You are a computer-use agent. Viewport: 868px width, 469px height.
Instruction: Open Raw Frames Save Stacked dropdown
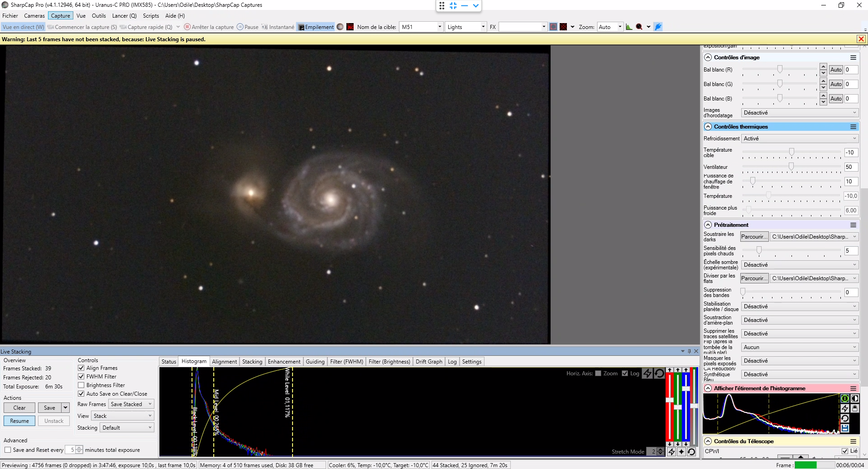tap(131, 404)
